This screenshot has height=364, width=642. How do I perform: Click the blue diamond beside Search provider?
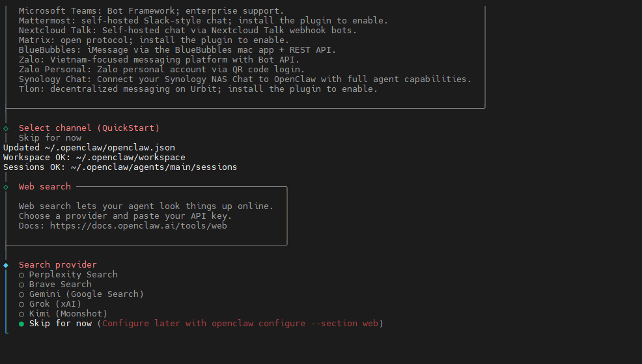click(6, 265)
